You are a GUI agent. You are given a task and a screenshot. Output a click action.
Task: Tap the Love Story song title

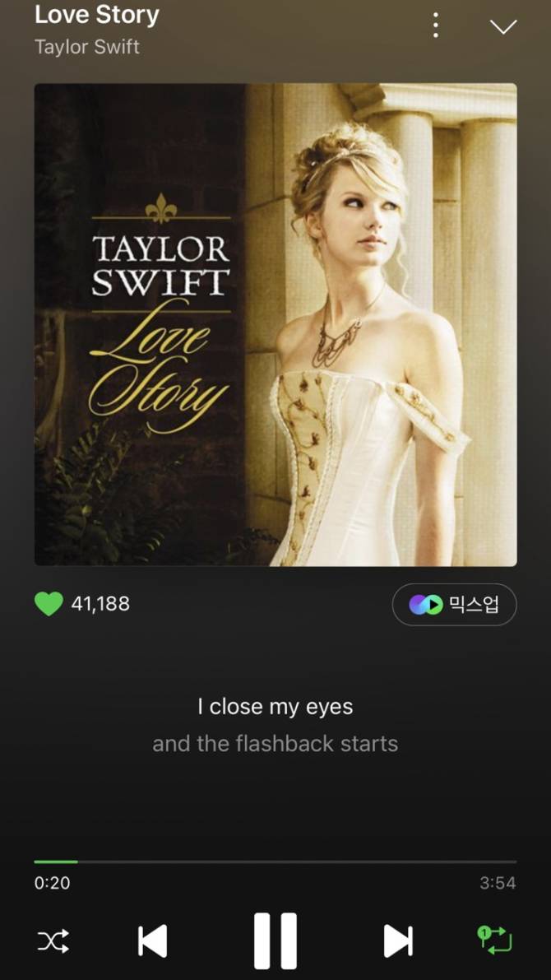tap(97, 15)
